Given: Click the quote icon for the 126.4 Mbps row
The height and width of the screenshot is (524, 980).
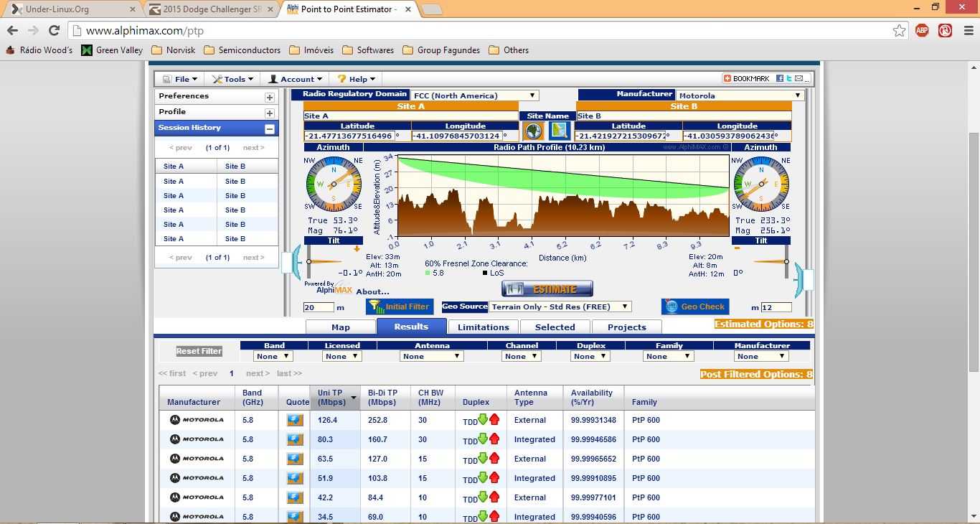Looking at the screenshot, I should coord(295,420).
